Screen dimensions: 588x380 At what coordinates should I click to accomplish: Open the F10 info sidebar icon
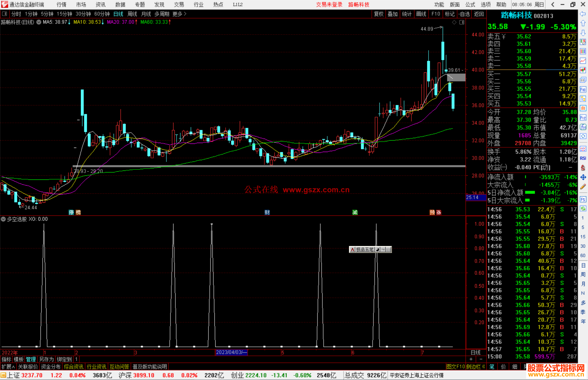(583, 89)
